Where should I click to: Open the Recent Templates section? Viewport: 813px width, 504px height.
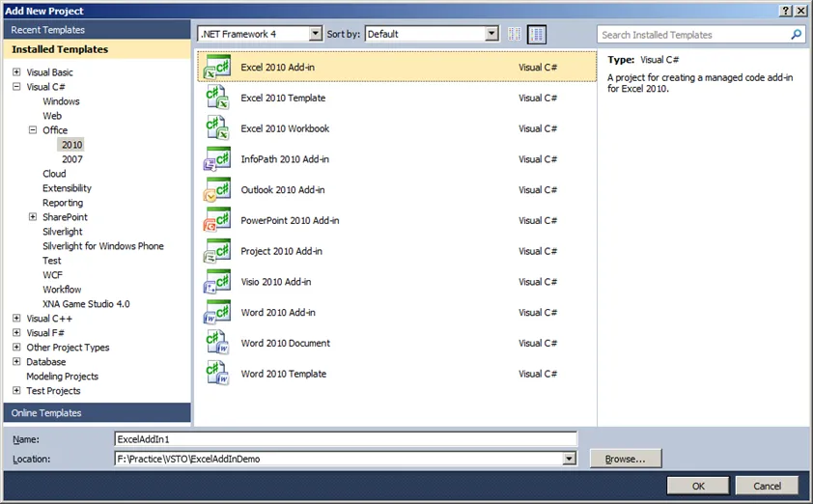point(48,30)
